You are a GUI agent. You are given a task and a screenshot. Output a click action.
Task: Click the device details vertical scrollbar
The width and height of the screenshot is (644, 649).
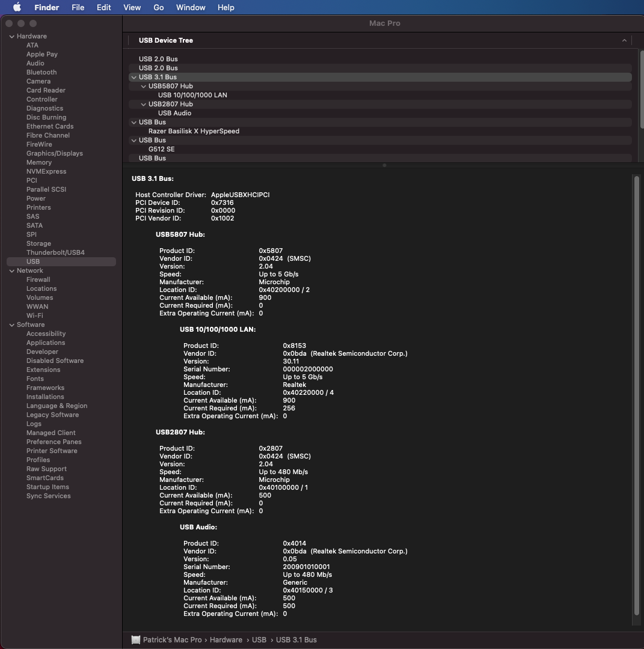(636, 397)
